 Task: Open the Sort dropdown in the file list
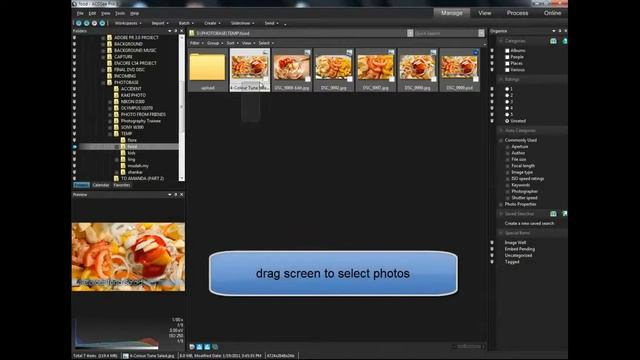[x=232, y=43]
